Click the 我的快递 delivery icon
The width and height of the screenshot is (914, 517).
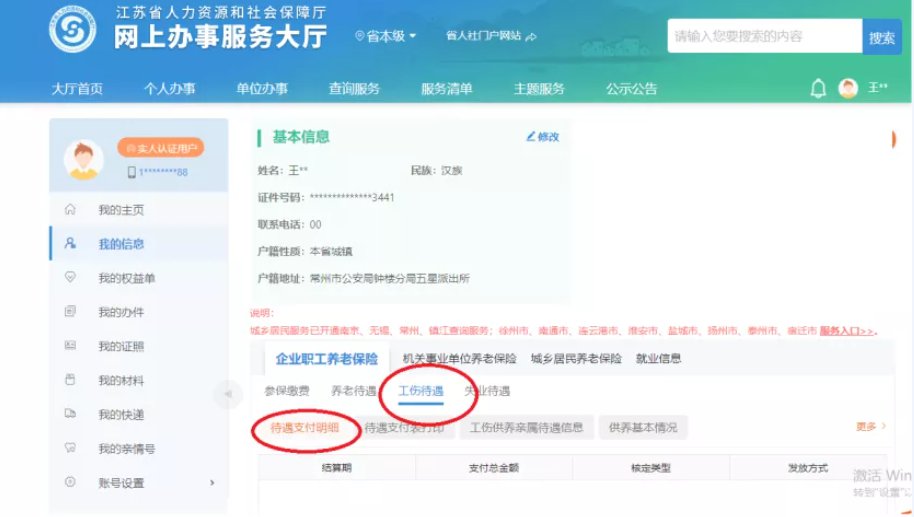tap(70, 414)
